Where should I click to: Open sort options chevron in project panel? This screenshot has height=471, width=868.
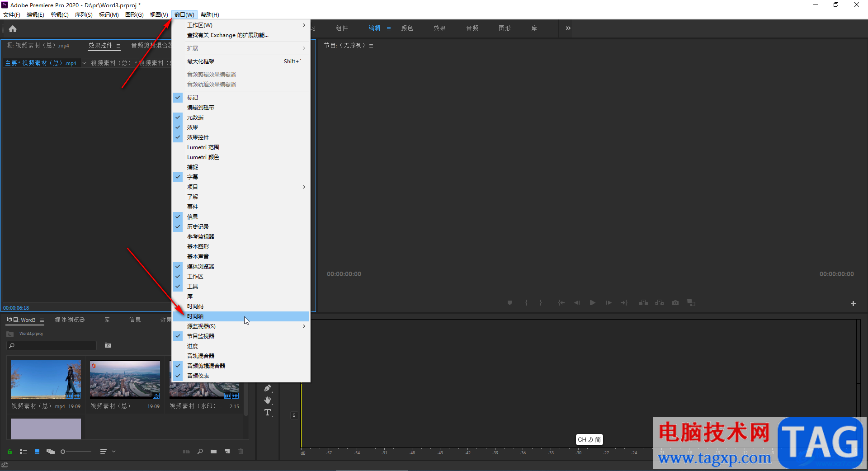(114, 452)
